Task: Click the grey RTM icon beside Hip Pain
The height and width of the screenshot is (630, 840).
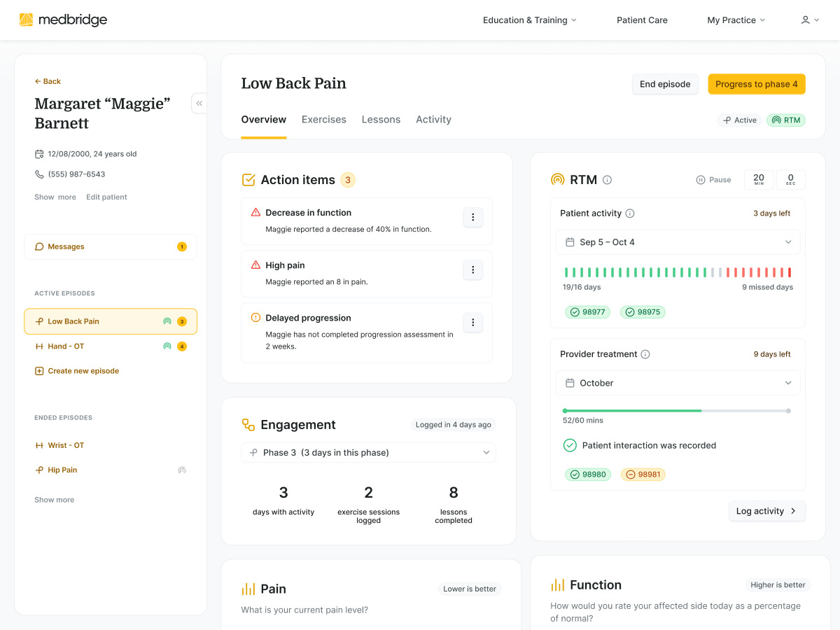Action: [182, 470]
